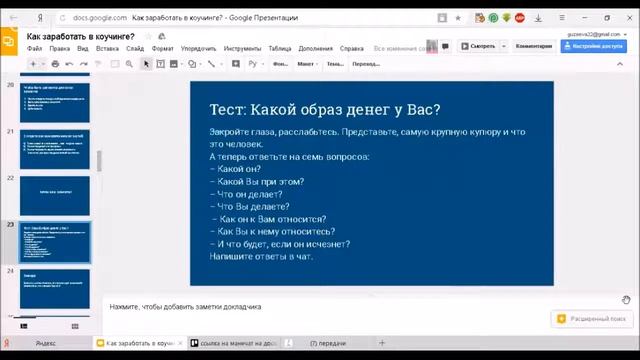Bookmark page with browser star icon

coord(458,18)
